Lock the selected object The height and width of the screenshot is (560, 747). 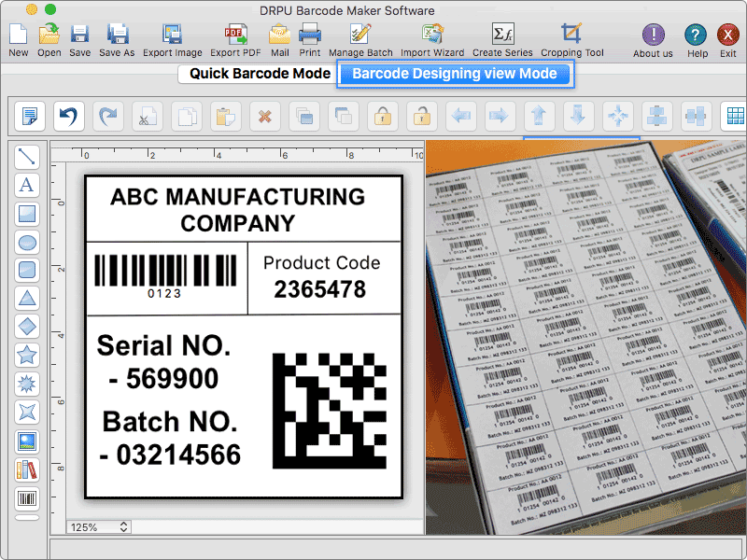[382, 117]
